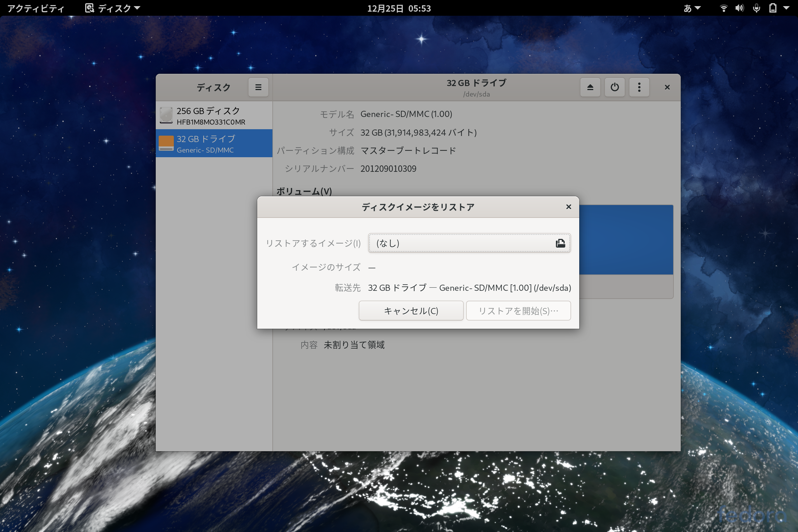The width and height of the screenshot is (798, 532).
Task: Click the 256 GB hard disk icon
Action: tap(166, 116)
